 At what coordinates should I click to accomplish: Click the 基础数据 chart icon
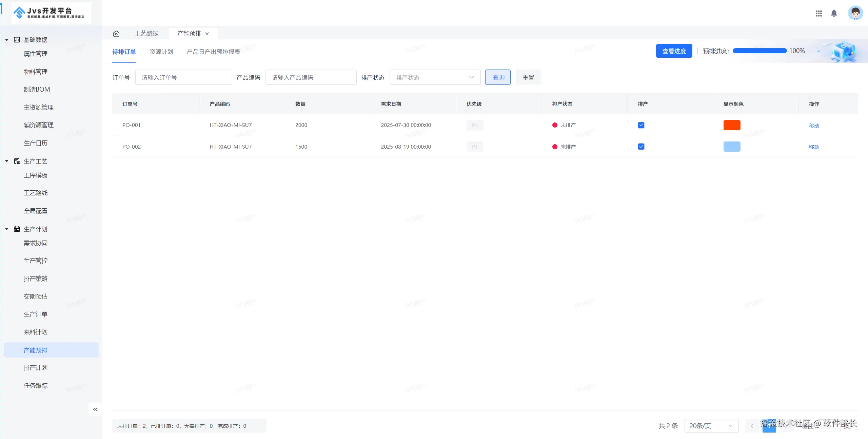(x=17, y=40)
